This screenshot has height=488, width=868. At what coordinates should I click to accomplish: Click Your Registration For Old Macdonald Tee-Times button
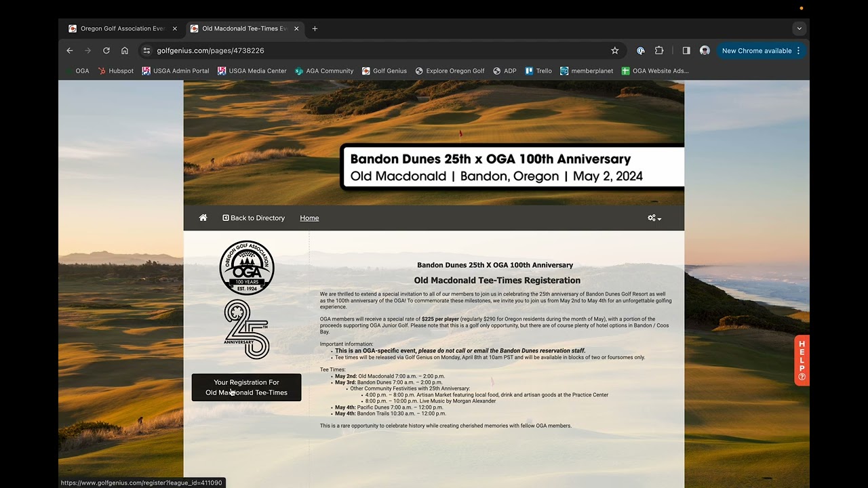pyautogui.click(x=246, y=388)
